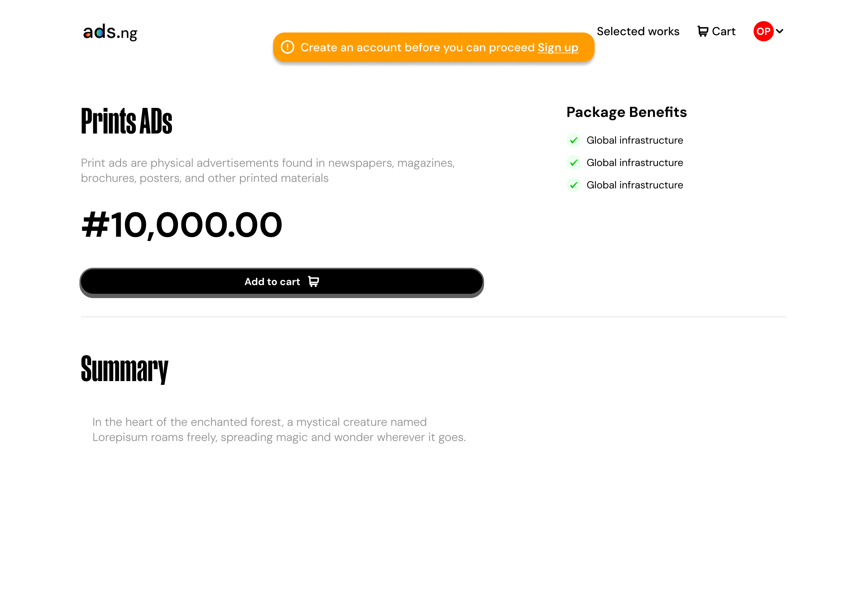Click the warning icon in orange banner
This screenshot has width=867, height=616.
[287, 47]
